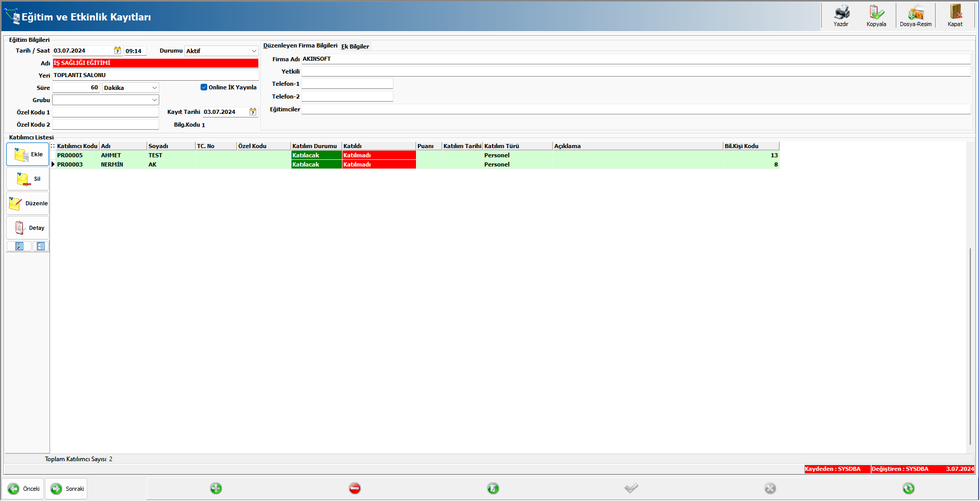Click the left small list-view icon below Detay

click(x=19, y=246)
